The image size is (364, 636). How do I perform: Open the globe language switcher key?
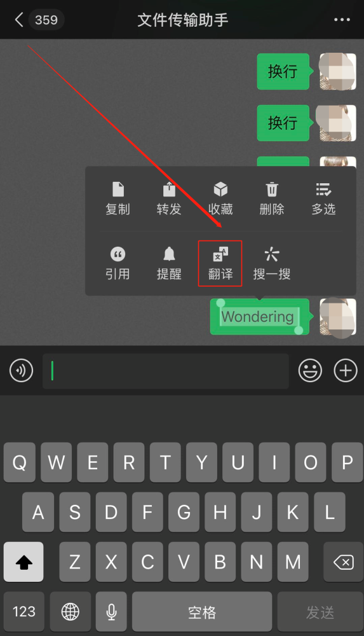click(70, 611)
